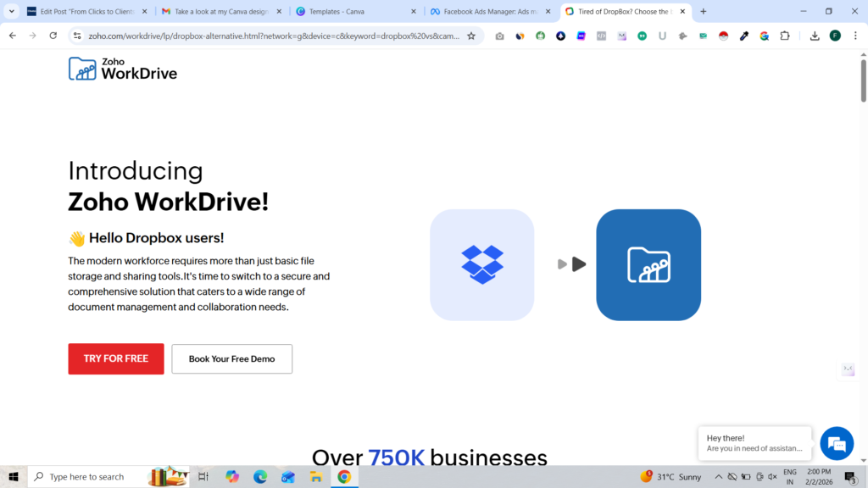This screenshot has height=488, width=868.
Task: Switch to the Templates - Canva tab
Action: pos(354,12)
